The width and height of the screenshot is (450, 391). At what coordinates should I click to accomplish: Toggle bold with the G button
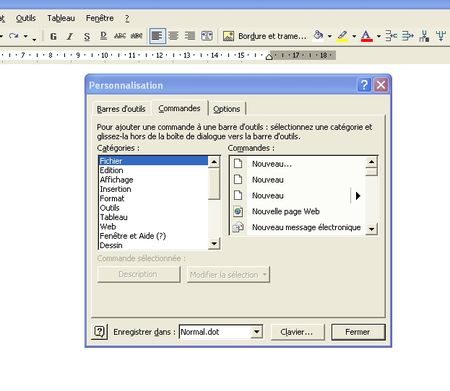(x=53, y=36)
